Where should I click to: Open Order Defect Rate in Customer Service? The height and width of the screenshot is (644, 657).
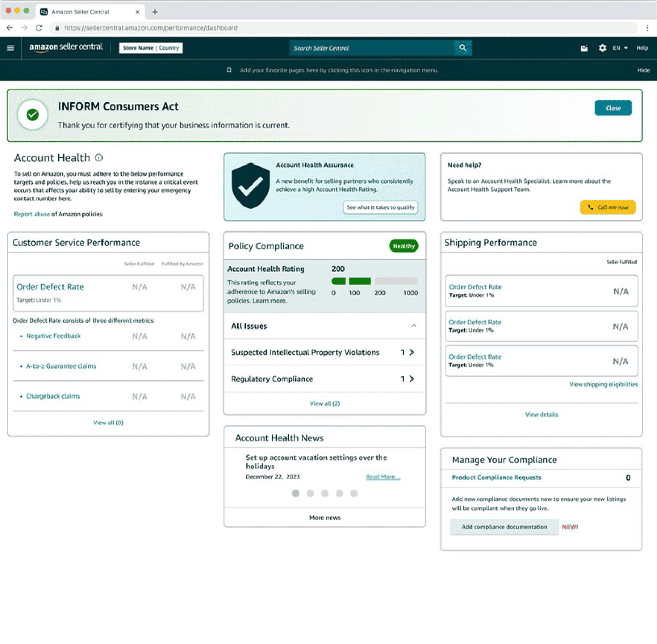[50, 287]
